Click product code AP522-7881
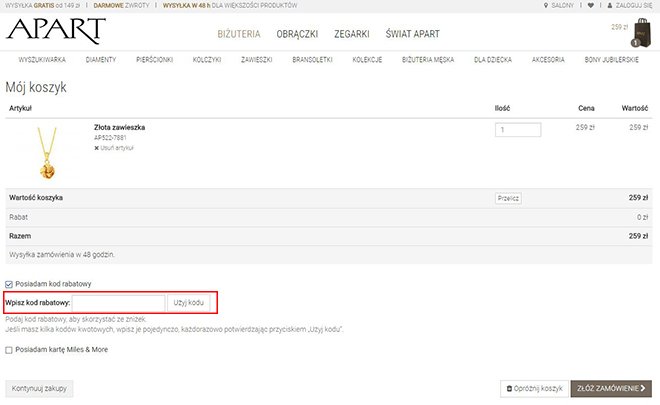Screen dimensions: 660x405 (x=110, y=138)
